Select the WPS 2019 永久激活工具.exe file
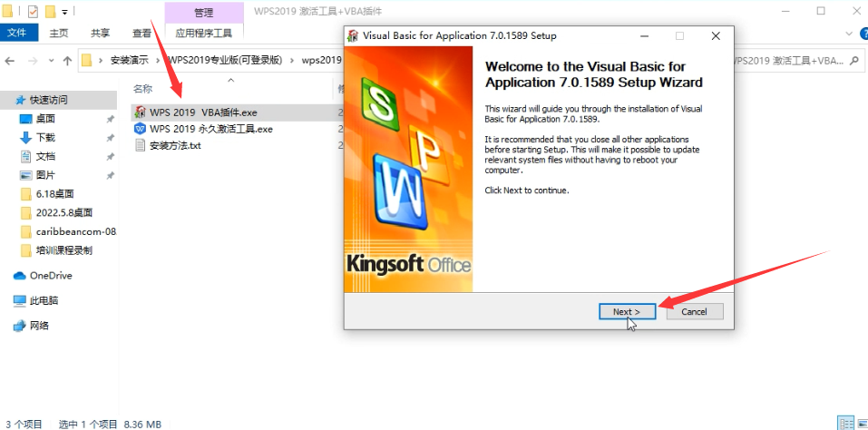This screenshot has width=868, height=430. [210, 129]
